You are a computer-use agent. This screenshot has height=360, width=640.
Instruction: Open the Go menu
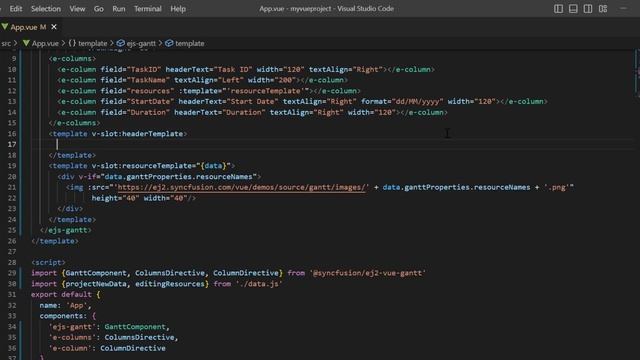98,9
